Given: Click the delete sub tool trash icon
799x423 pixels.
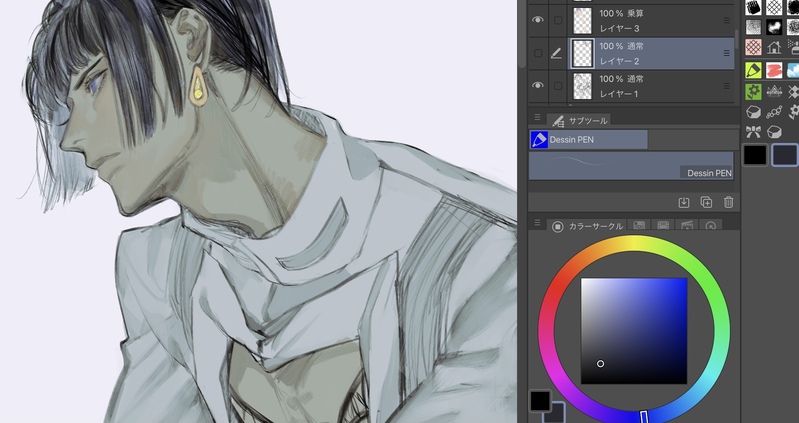Looking at the screenshot, I should [x=729, y=202].
